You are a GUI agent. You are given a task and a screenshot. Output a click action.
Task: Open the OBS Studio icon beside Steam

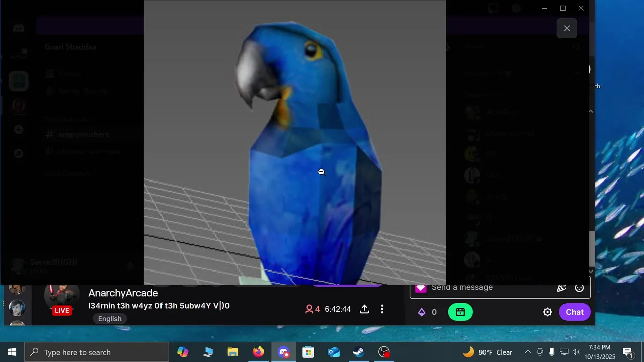pos(384,352)
